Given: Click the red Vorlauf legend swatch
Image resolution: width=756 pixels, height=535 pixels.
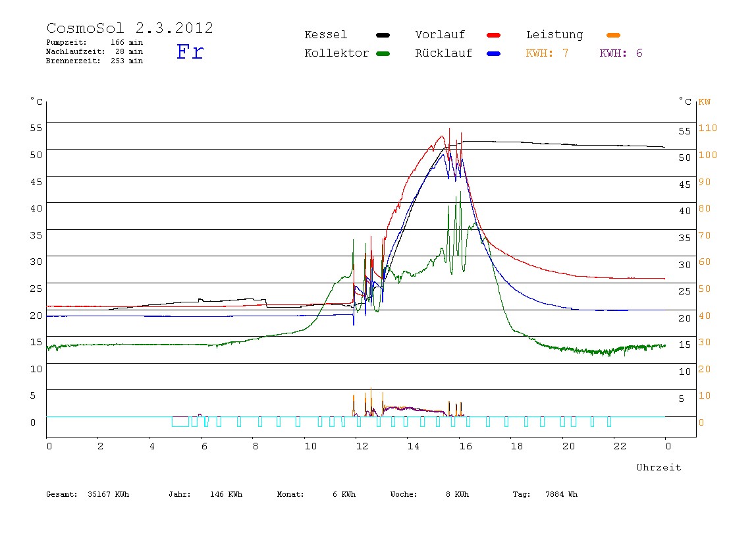Looking at the screenshot, I should point(494,35).
